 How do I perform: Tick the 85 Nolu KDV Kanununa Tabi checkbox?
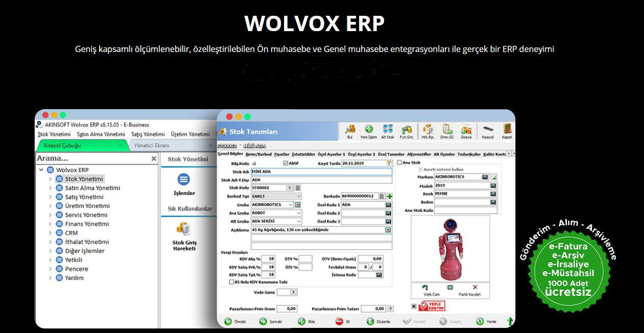[x=232, y=281]
